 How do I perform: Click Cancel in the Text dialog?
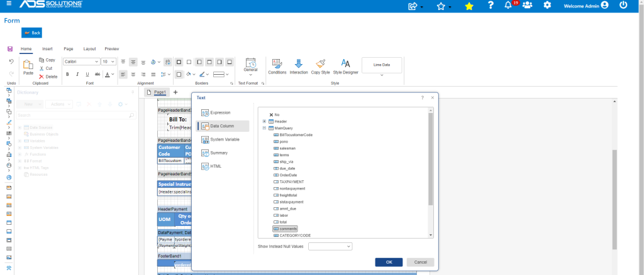(x=421, y=262)
